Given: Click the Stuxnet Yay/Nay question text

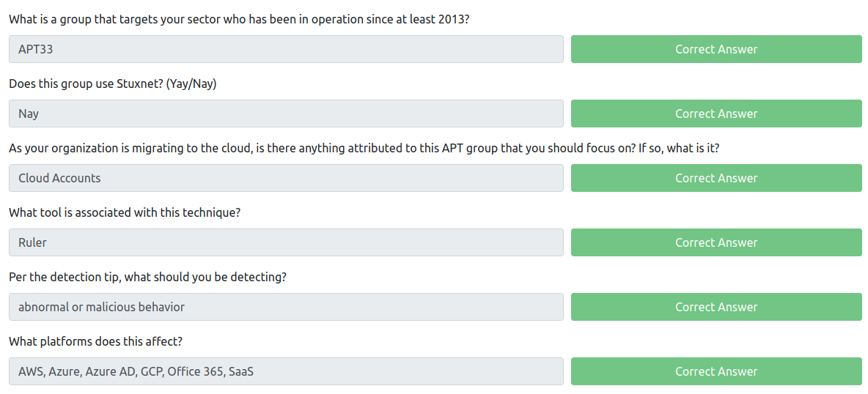Looking at the screenshot, I should point(113,83).
